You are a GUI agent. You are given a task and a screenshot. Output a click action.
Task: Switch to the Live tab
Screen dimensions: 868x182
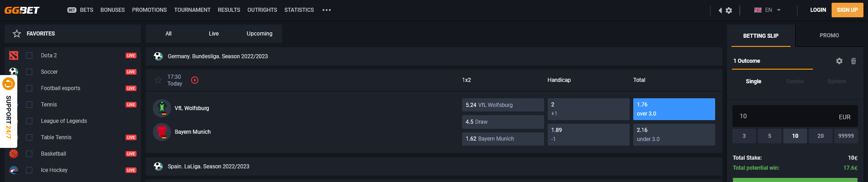point(214,34)
